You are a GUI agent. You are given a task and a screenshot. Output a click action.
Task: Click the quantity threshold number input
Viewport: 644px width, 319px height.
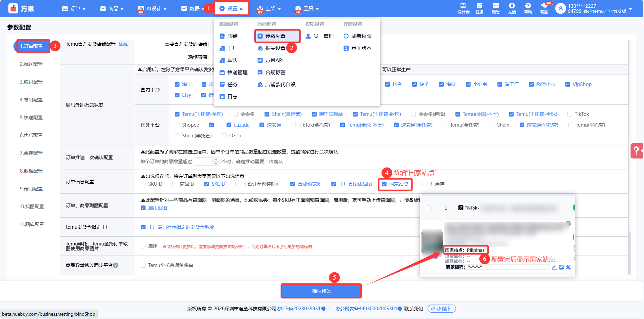(204, 162)
